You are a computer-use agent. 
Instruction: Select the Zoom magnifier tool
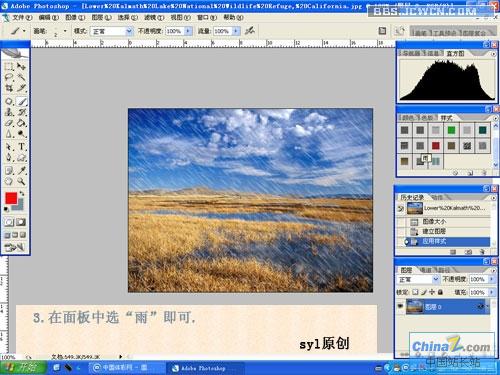[21, 181]
